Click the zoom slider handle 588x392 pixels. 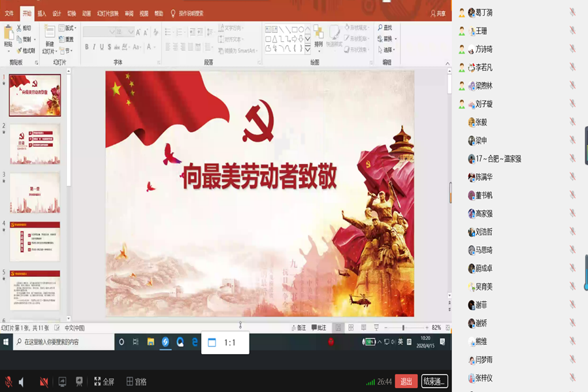click(404, 327)
